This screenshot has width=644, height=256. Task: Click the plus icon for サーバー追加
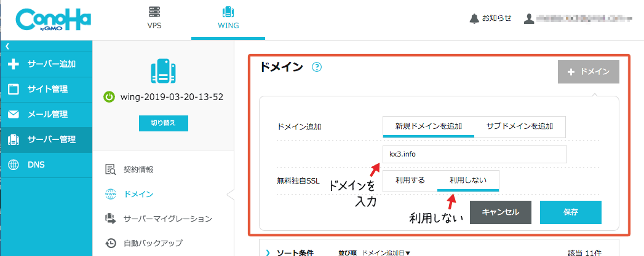click(x=14, y=64)
